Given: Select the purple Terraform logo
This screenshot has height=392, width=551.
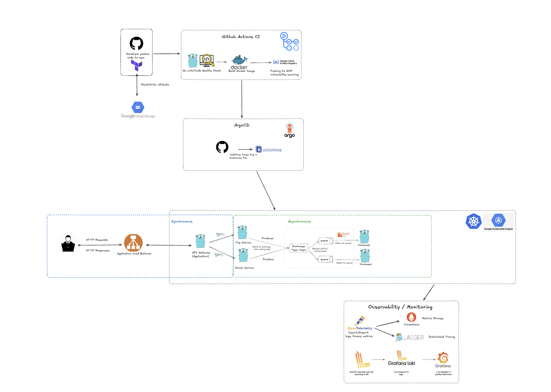Looking at the screenshot, I should pyautogui.click(x=136, y=65).
